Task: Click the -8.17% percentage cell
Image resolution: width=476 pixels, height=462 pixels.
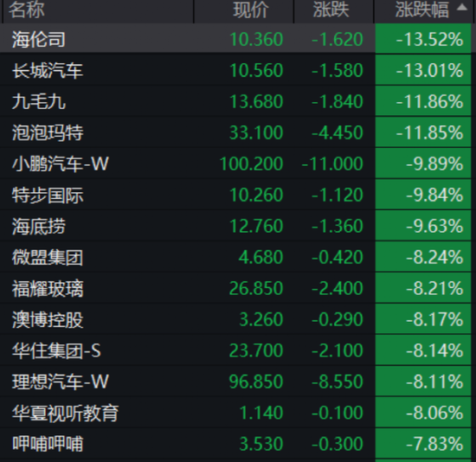Action: (x=423, y=319)
